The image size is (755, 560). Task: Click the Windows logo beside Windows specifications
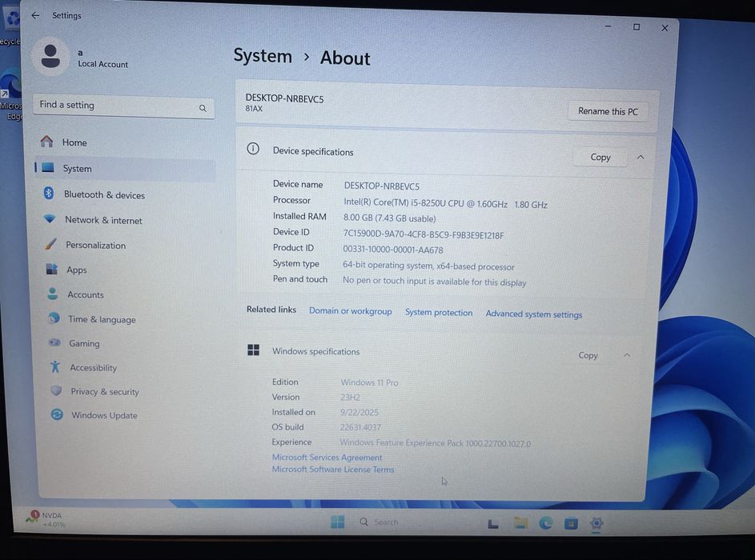[x=253, y=350]
